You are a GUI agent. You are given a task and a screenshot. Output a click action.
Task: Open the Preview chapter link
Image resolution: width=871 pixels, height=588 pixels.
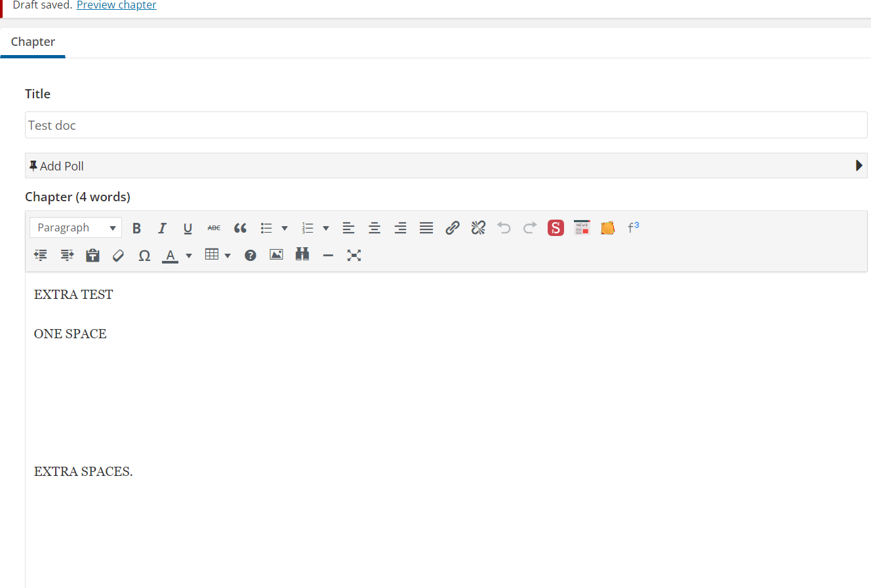click(x=116, y=5)
